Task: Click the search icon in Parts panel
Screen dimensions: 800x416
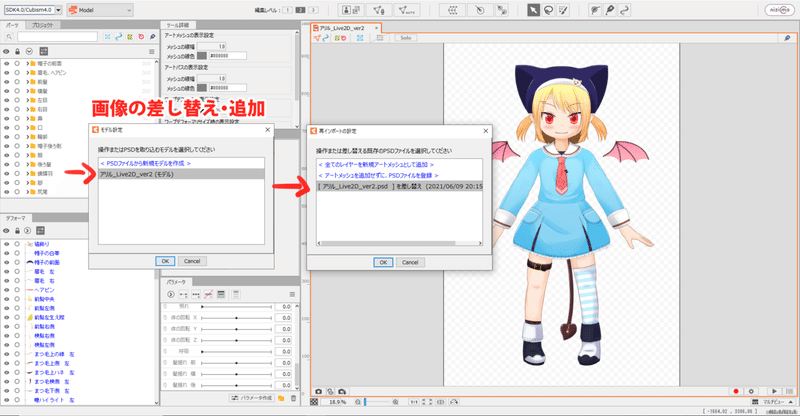Action: coord(9,37)
